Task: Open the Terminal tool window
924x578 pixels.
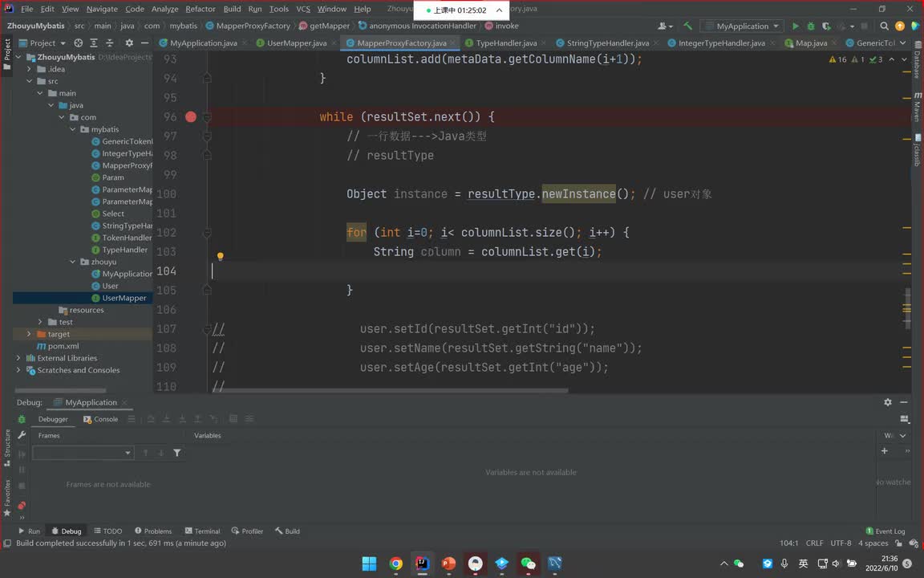Action: pyautogui.click(x=202, y=531)
